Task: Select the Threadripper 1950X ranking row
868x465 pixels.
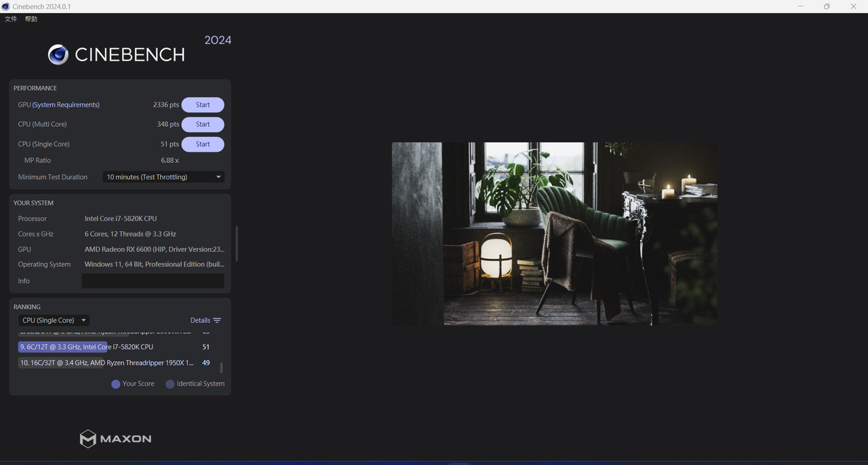Action: pyautogui.click(x=114, y=363)
